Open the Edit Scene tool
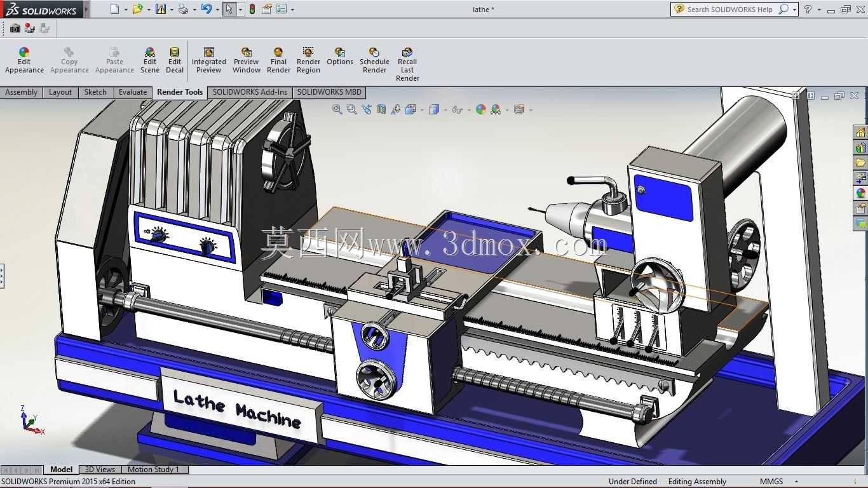The width and height of the screenshot is (868, 488). point(150,61)
